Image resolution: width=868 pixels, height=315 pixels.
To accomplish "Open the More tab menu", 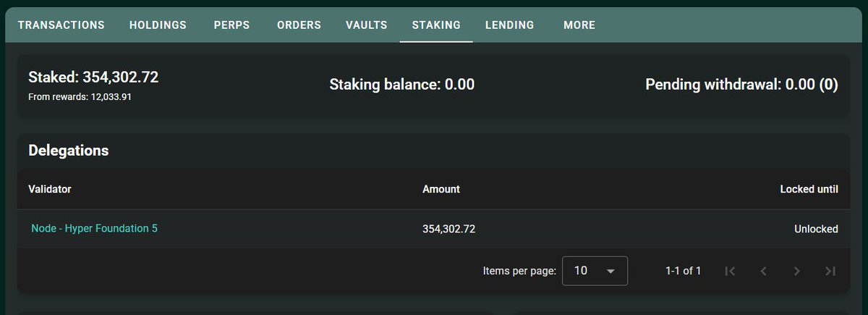I will point(579,25).
